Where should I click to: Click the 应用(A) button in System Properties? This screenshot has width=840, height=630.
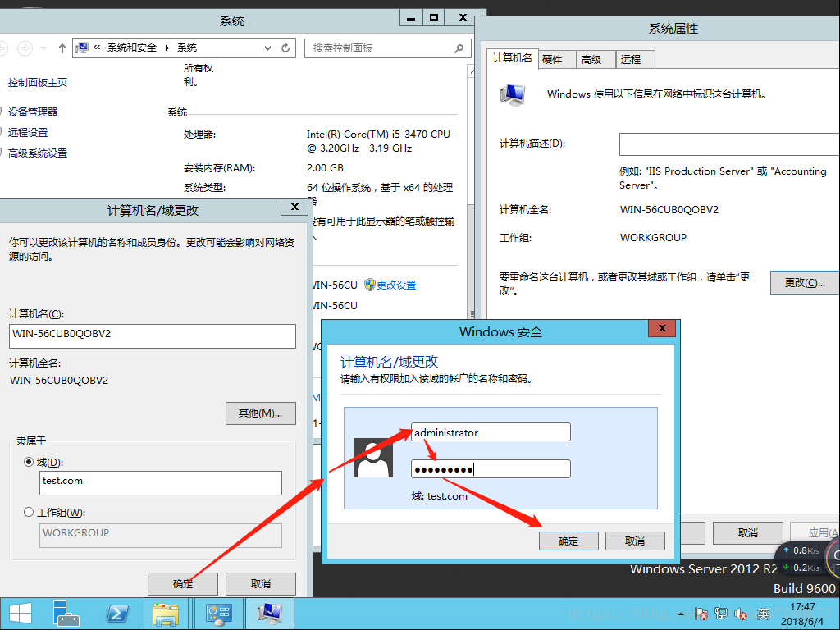pyautogui.click(x=816, y=533)
